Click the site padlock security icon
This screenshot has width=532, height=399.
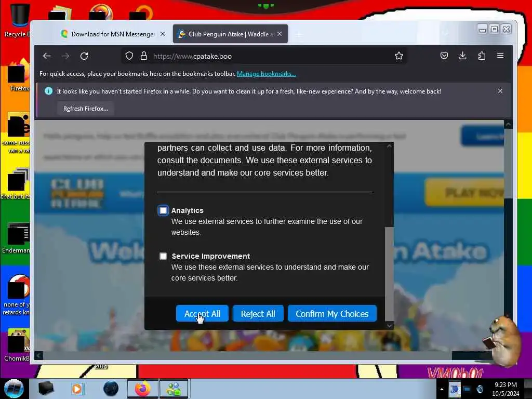(x=144, y=56)
